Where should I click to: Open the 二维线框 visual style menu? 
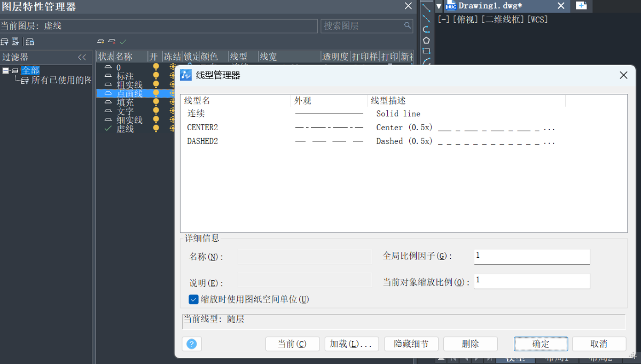click(x=503, y=20)
